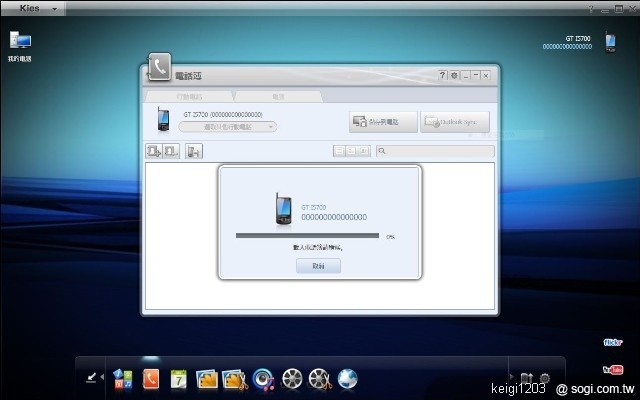Viewport: 640px width, 400px height.
Task: Open the Flickr shortcut icon
Action: tap(614, 342)
